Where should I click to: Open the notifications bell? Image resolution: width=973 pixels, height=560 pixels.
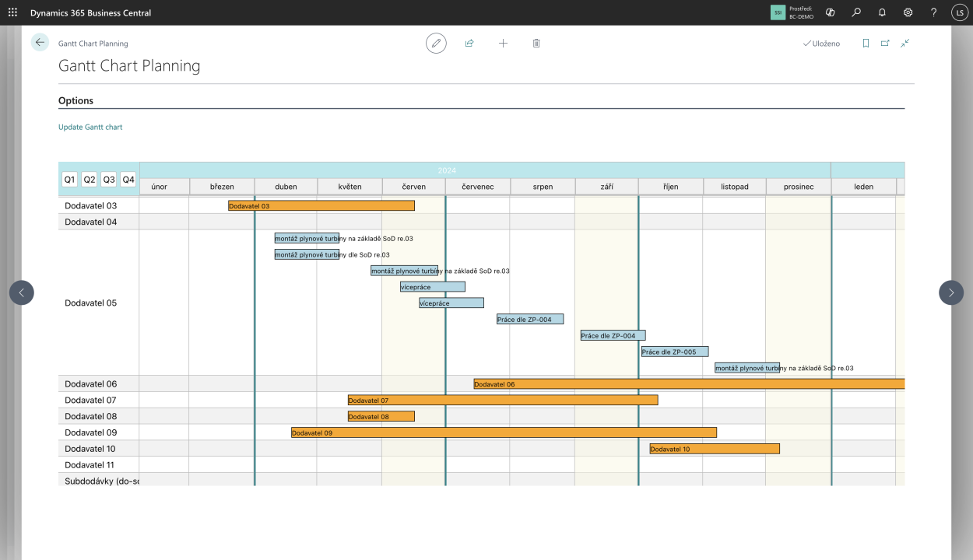coord(882,12)
